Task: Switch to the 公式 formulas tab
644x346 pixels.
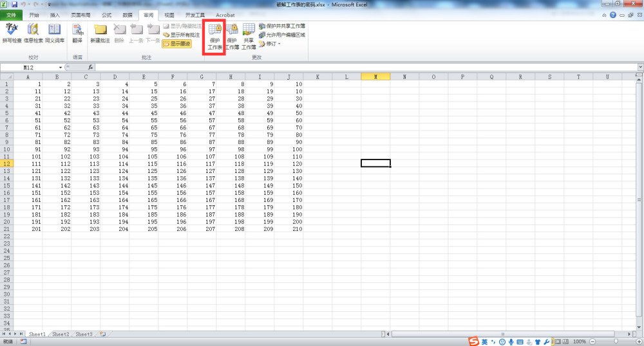Action: (107, 15)
